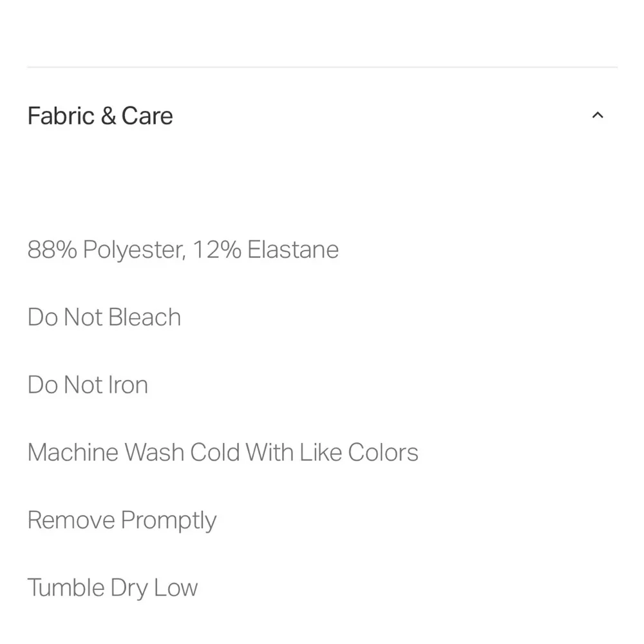Image resolution: width=644 pixels, height=644 pixels.
Task: Click the word Elastane
Action: [293, 250]
